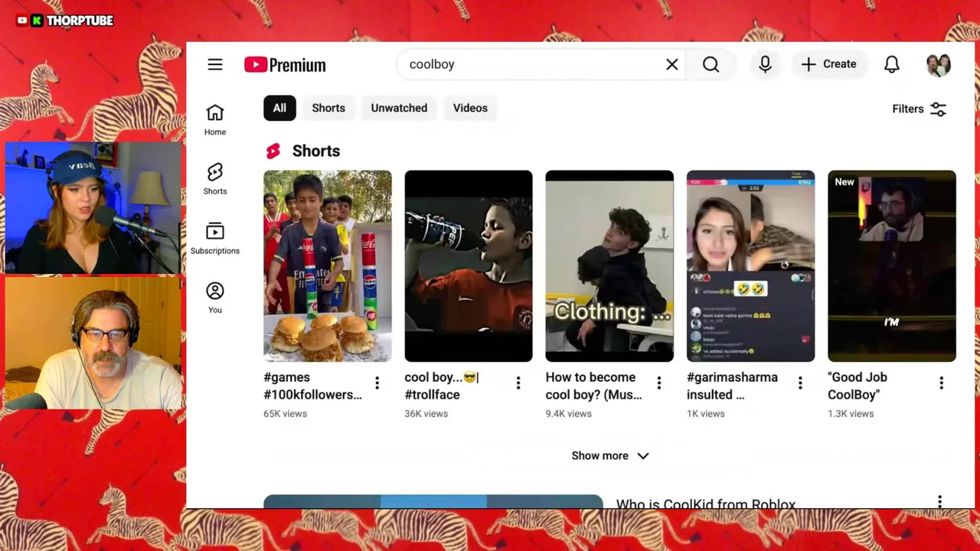
Task: Play the #games #100kfollowers short thumbnail
Action: coord(328,266)
